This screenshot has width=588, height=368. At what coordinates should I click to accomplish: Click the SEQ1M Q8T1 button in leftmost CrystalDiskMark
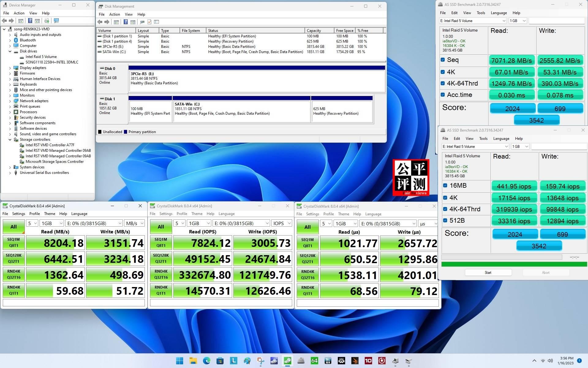[x=13, y=243]
